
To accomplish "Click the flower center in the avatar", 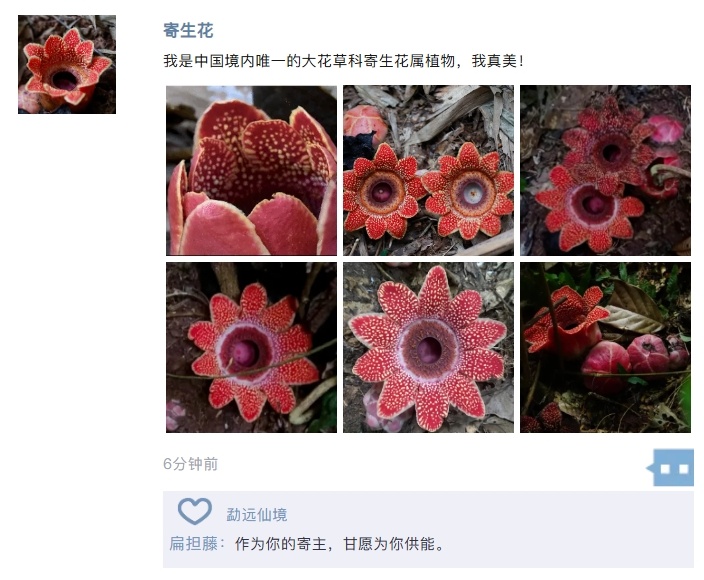I will pos(64,81).
